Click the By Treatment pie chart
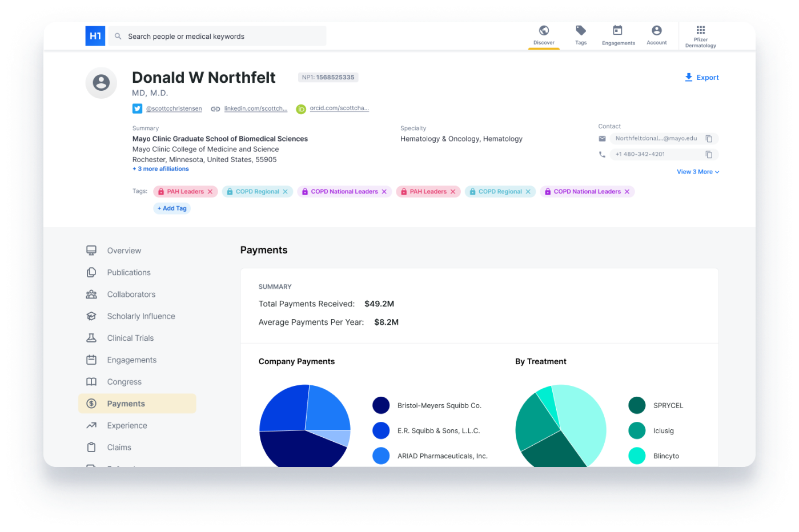 tap(560, 426)
